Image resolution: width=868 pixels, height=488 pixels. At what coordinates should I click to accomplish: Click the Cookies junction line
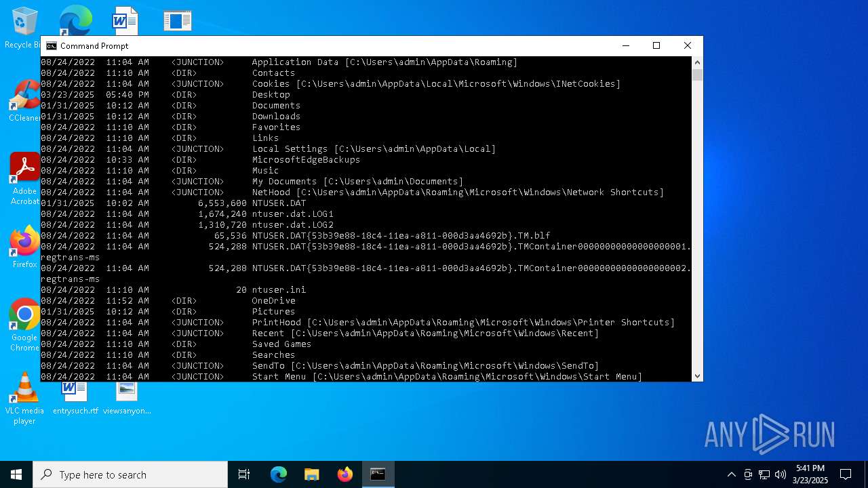pos(331,83)
